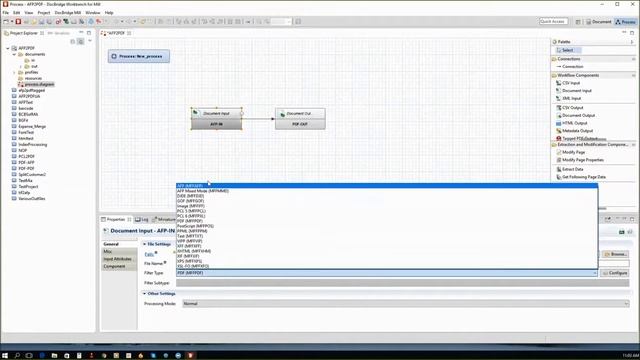
Task: Click the Quick Access field
Action: 553,21
